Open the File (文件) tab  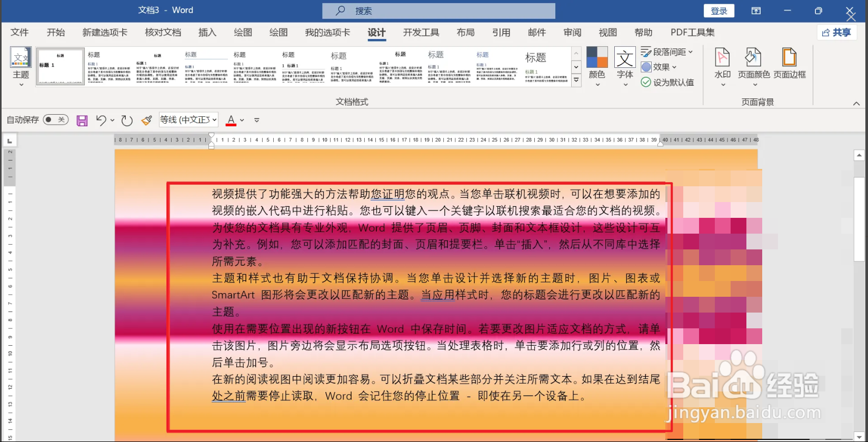coord(19,32)
